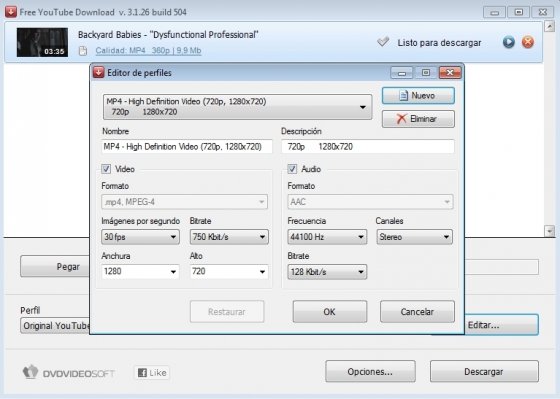Expand the MP4 High Definition profile dropdown
560x399 pixels.
(238, 107)
